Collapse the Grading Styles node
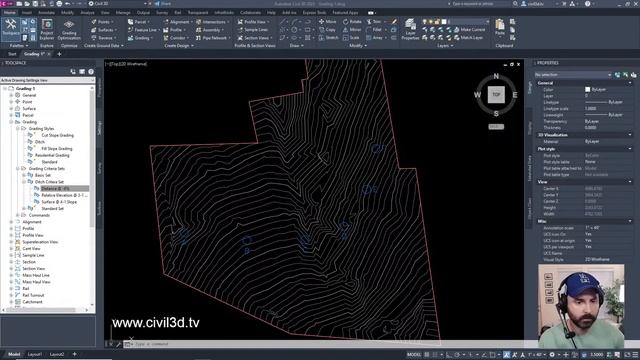Screen dimensions: 640x360 18,129
